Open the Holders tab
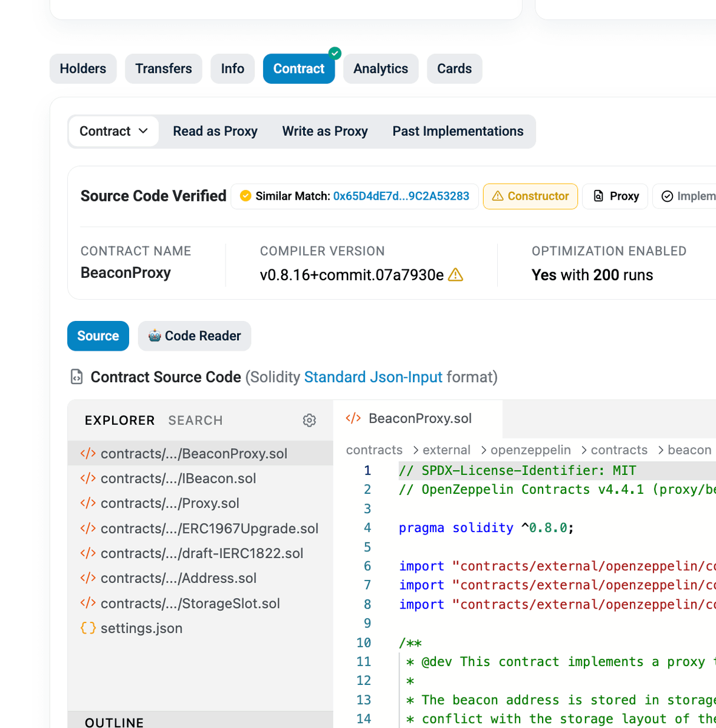This screenshot has height=728, width=716. [83, 69]
